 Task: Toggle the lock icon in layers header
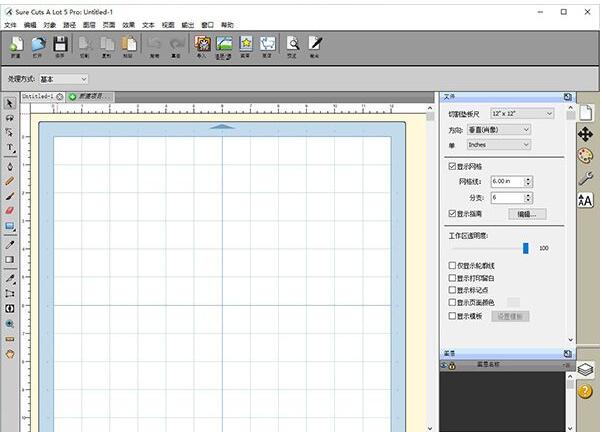tap(452, 366)
